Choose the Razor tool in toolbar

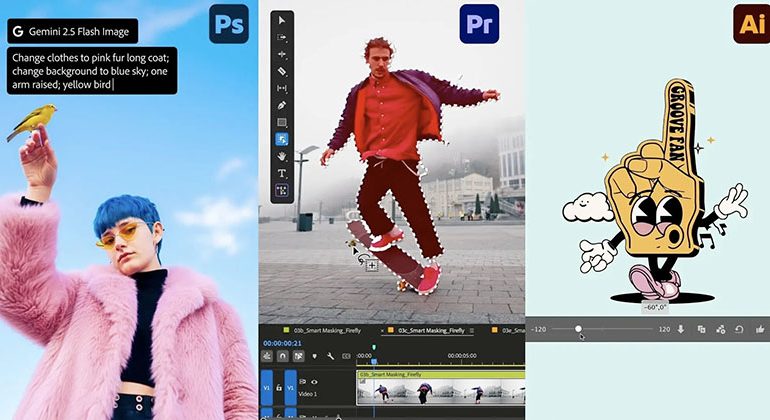tap(282, 71)
